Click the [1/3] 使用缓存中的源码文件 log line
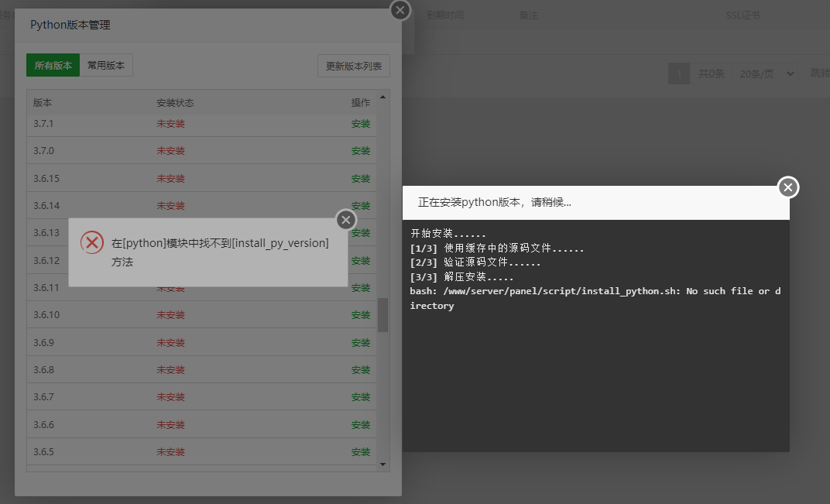The width and height of the screenshot is (830, 504). 496,249
